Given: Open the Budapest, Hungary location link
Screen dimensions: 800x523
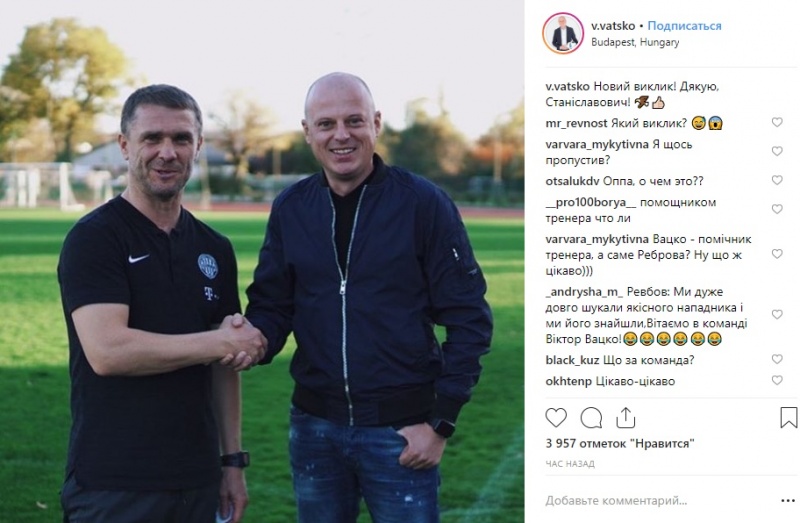Looking at the screenshot, I should (635, 42).
